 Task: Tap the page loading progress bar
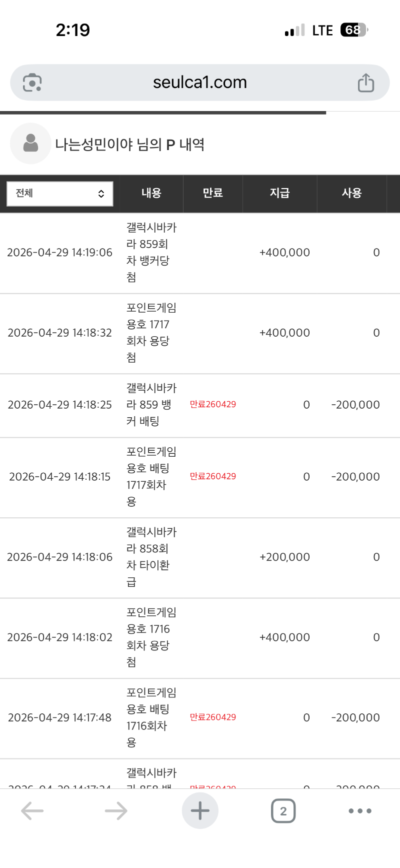point(163,113)
